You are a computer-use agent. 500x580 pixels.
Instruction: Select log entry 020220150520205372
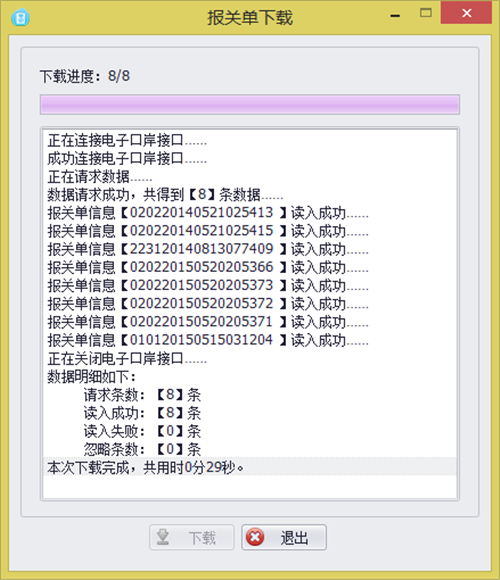coord(208,304)
